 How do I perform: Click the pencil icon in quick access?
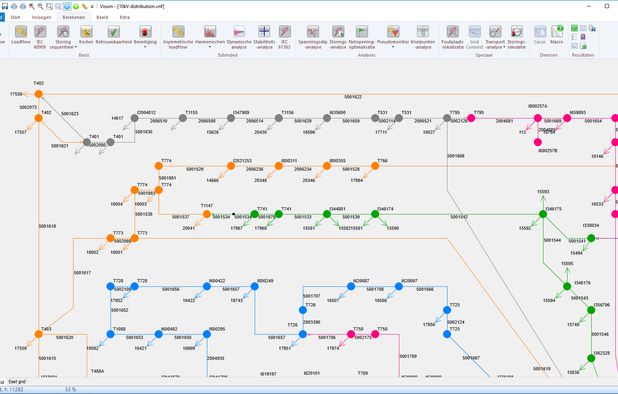84,6
